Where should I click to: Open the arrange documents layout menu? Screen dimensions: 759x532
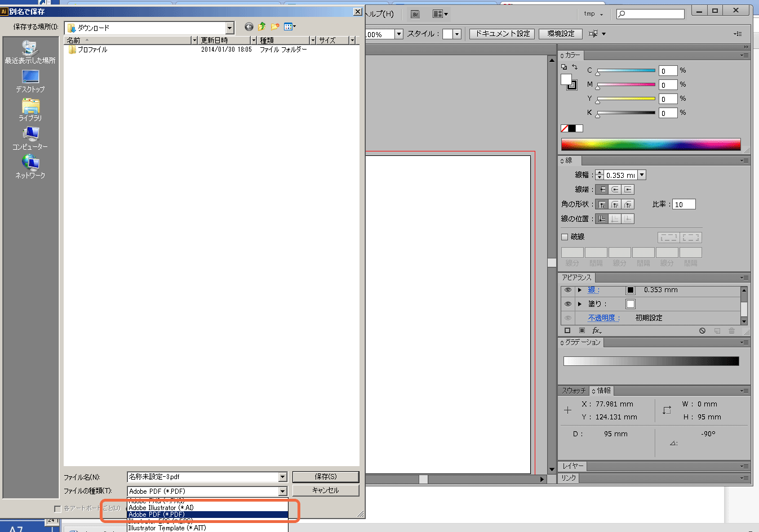click(x=440, y=14)
